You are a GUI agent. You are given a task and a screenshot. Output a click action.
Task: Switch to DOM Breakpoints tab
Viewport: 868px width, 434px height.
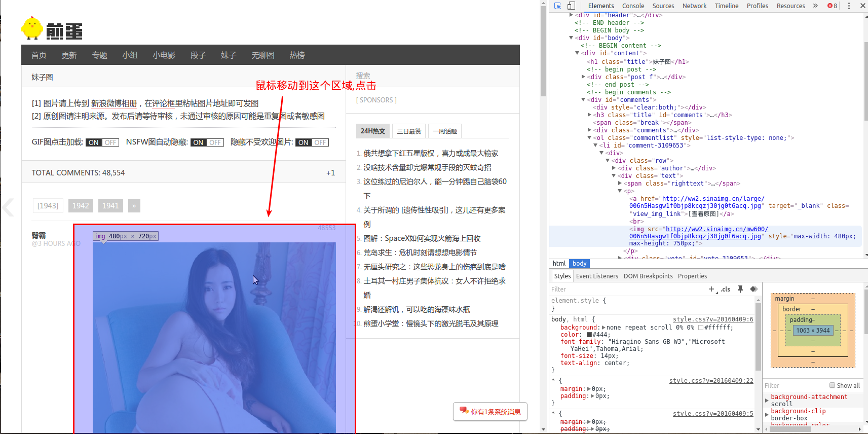pos(648,276)
